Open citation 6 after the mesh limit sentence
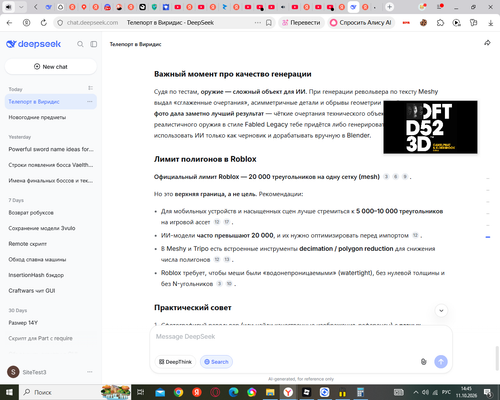Viewport: 500px width, 400px height. pyautogui.click(x=396, y=177)
